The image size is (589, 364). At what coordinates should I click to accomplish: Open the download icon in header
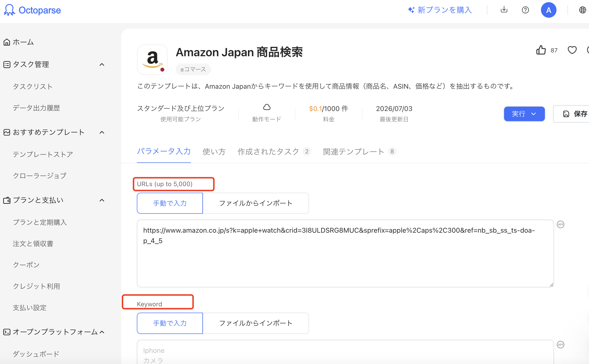[x=504, y=10]
